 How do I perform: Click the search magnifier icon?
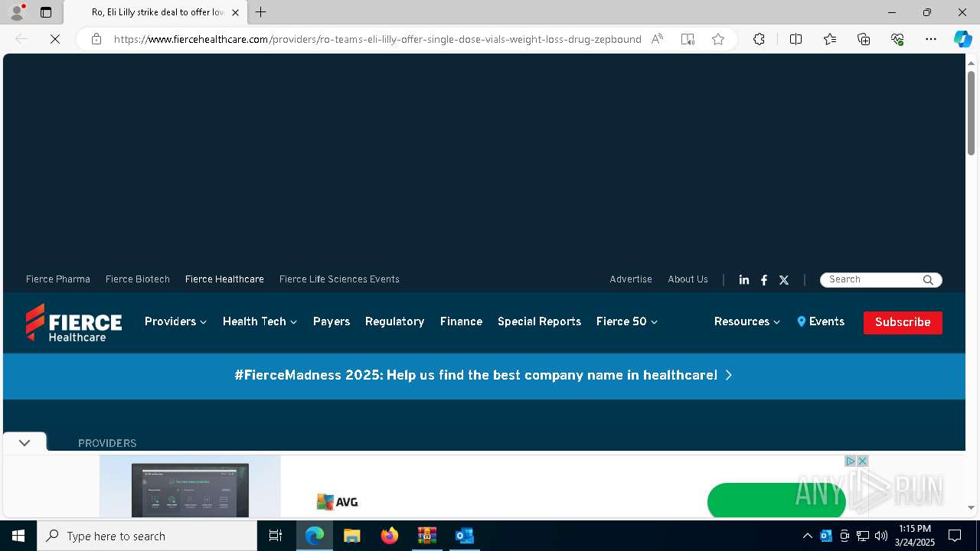[928, 280]
